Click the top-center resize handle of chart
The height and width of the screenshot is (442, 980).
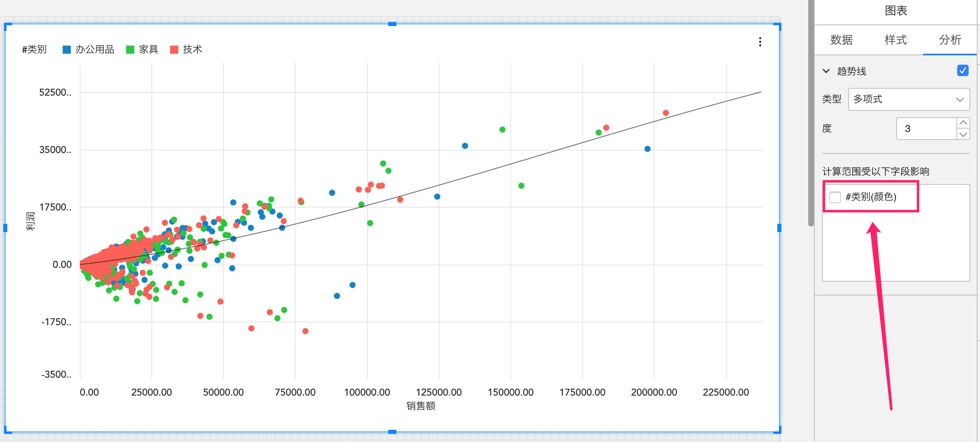point(392,24)
